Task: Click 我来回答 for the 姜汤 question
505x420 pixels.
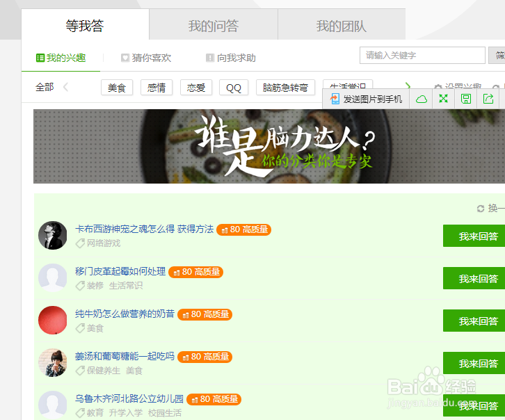Action: point(474,364)
